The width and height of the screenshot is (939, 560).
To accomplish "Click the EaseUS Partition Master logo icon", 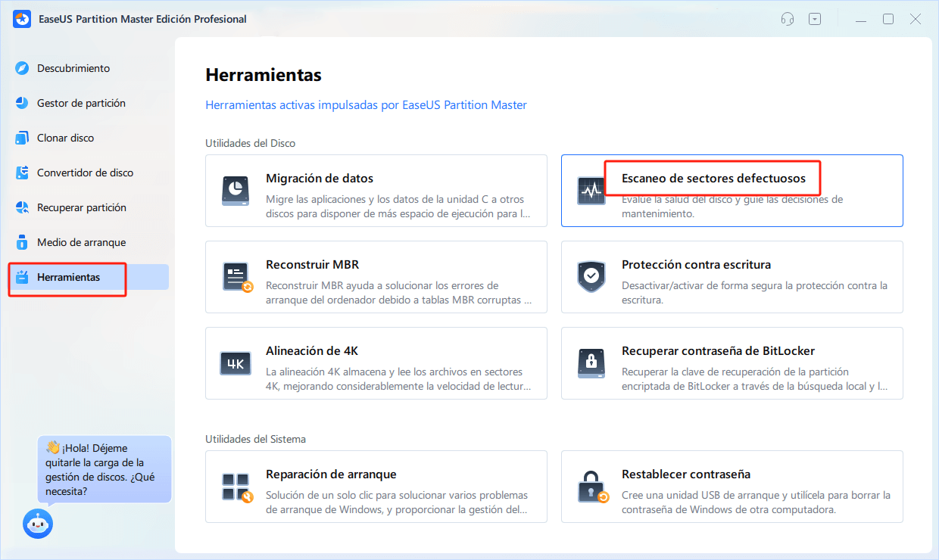I will (x=22, y=19).
